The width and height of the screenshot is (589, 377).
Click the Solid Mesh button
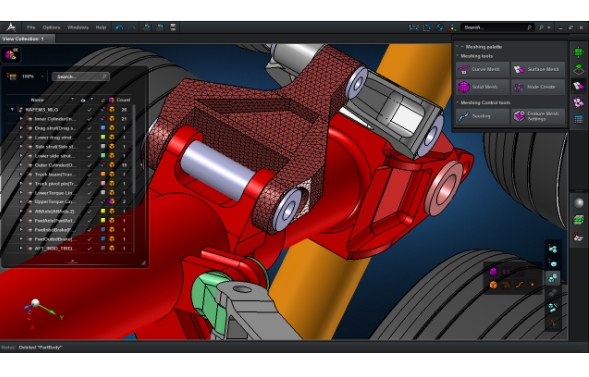(x=483, y=87)
